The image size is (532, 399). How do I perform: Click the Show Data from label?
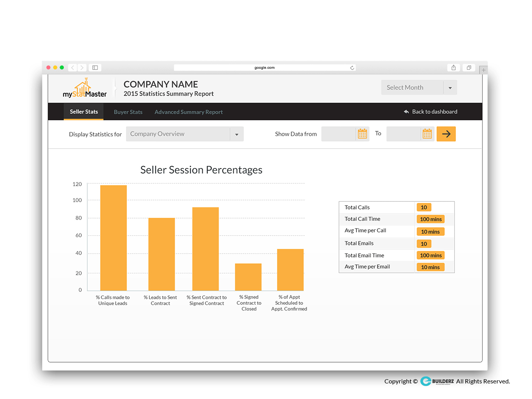coord(296,134)
